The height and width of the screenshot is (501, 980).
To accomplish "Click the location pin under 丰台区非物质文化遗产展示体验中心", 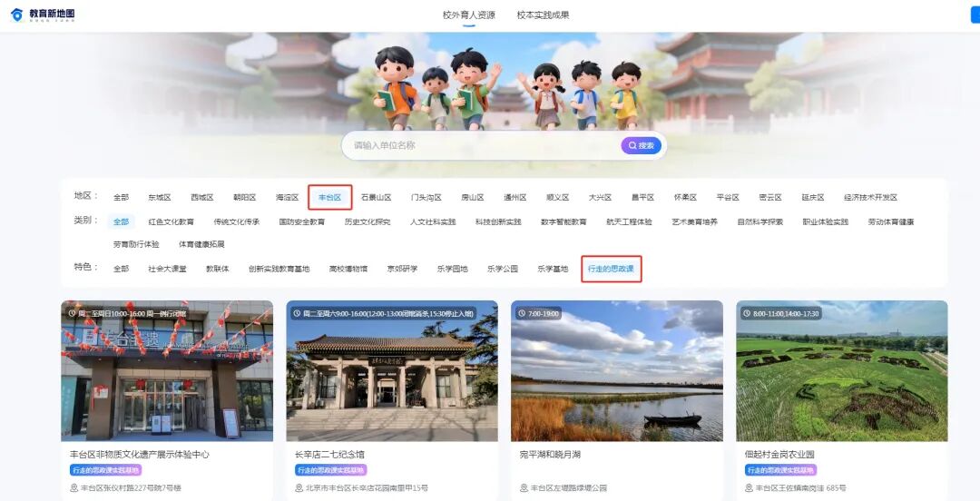I will 74,488.
